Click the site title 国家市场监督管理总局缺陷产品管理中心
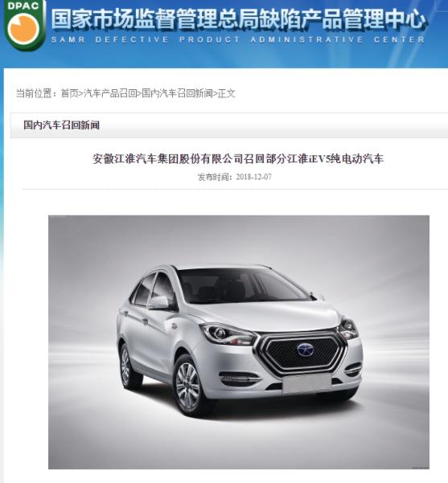This screenshot has width=448, height=483. point(239,19)
